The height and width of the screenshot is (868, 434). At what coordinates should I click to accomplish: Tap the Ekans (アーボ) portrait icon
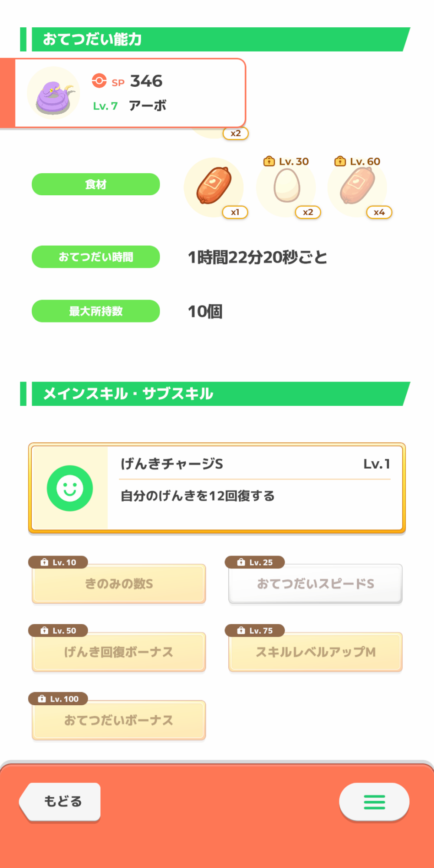53,93
